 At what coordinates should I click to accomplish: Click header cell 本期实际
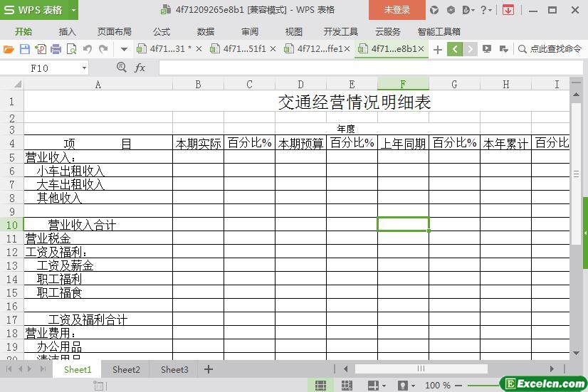[198, 143]
